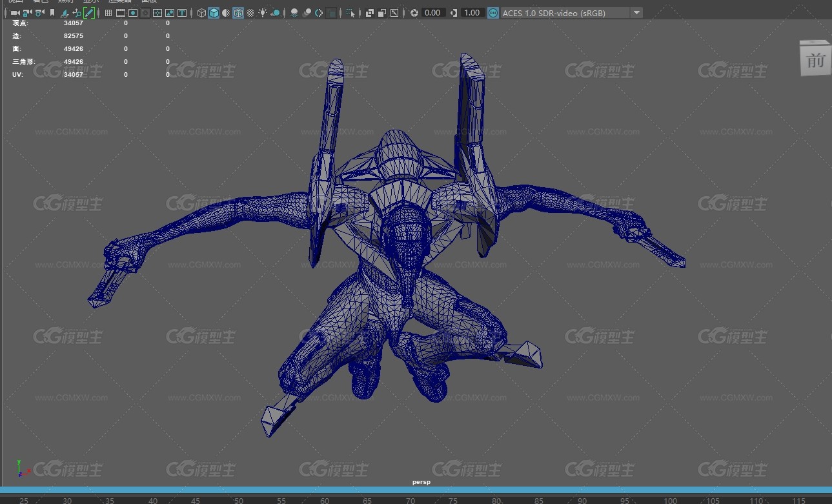832x504 pixels.
Task: Toggle Screen Space Ambient Occlusion
Action: click(294, 13)
